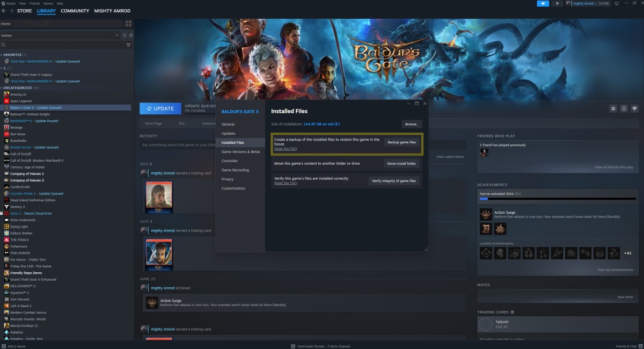Click Backup game files button

(x=401, y=142)
